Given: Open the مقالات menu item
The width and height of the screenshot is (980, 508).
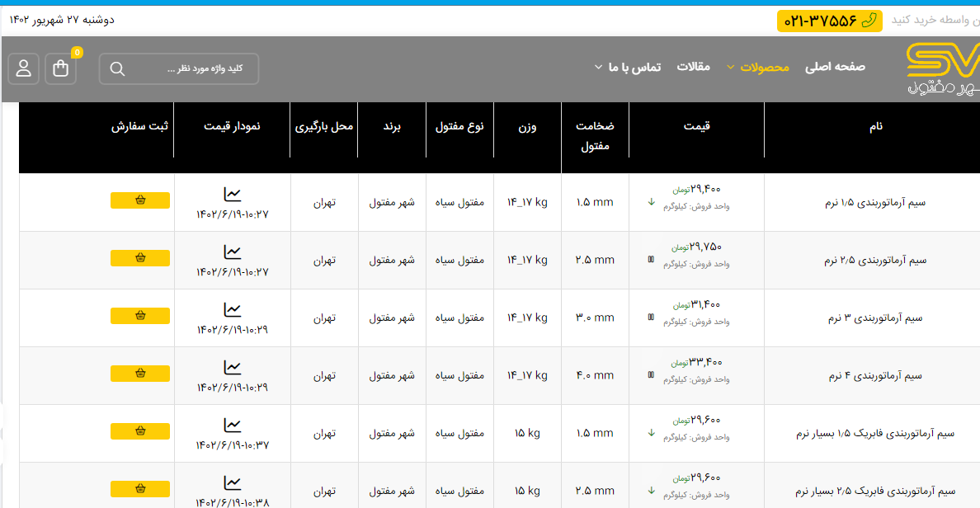Looking at the screenshot, I should click(x=693, y=67).
